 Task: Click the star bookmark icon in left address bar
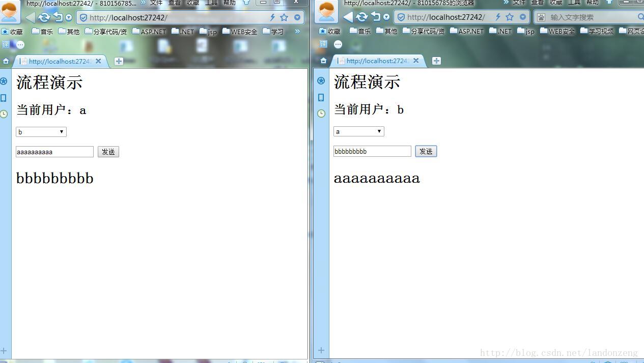[284, 17]
